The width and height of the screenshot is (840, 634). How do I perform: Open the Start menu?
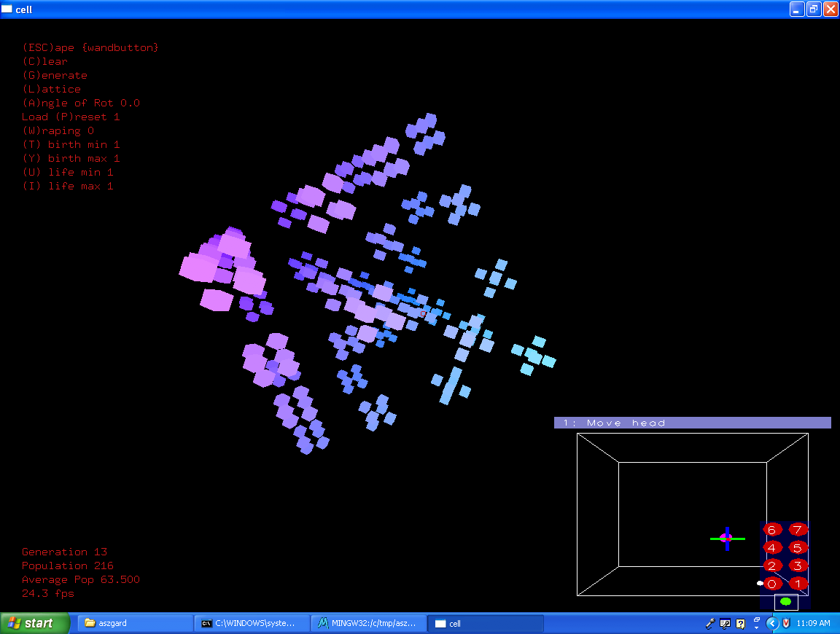35,623
